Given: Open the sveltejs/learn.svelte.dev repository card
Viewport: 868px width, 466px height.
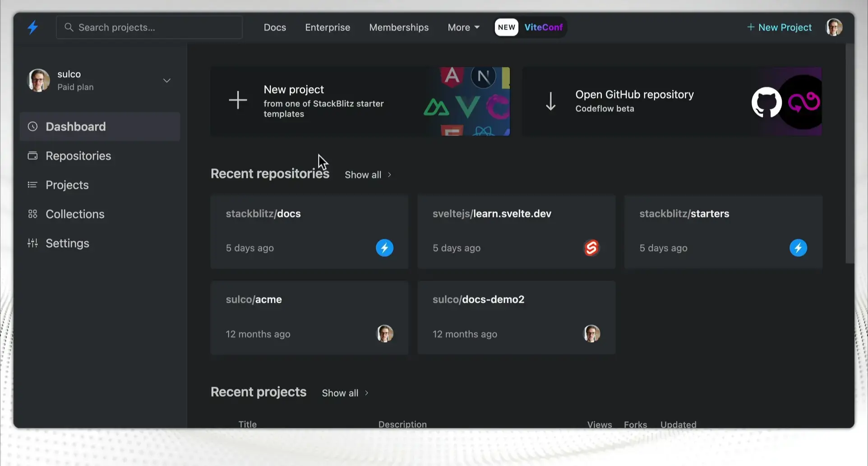Looking at the screenshot, I should pyautogui.click(x=516, y=232).
